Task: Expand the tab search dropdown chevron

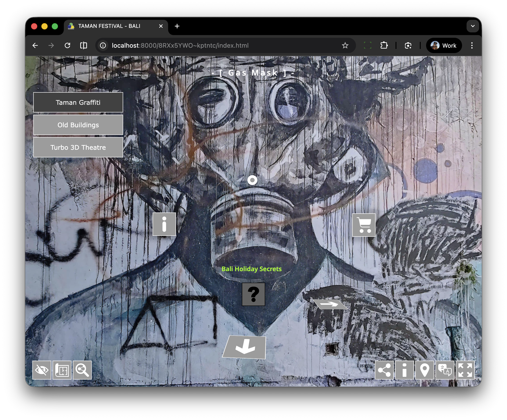Action: tap(472, 26)
